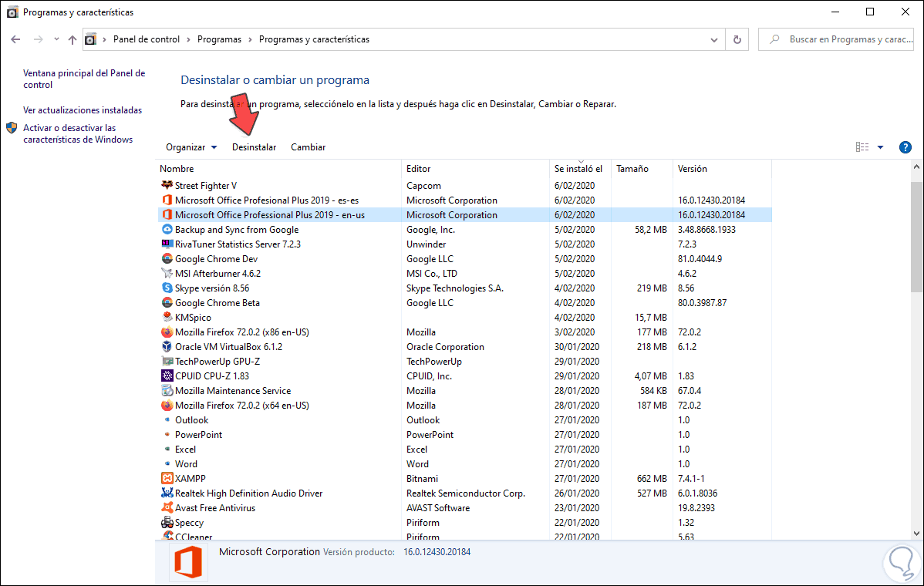The image size is (924, 586).
Task: Sort by the Tamaño column header
Action: coord(642,168)
